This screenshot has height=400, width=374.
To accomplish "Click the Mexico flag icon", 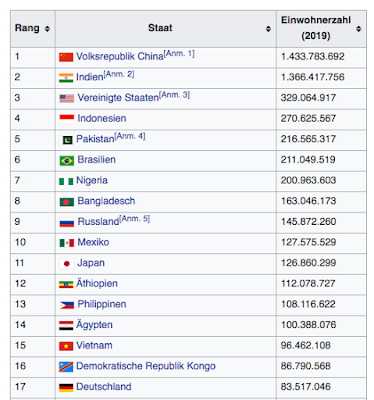I will (67, 243).
